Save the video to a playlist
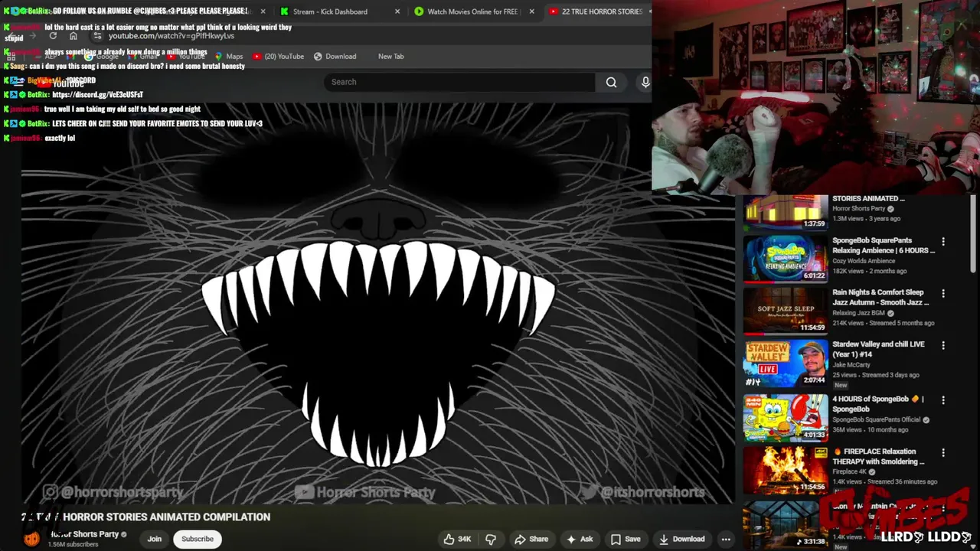 tap(625, 539)
